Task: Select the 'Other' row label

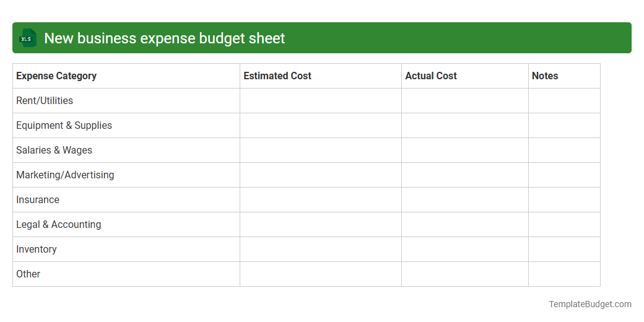Action: 28,274
